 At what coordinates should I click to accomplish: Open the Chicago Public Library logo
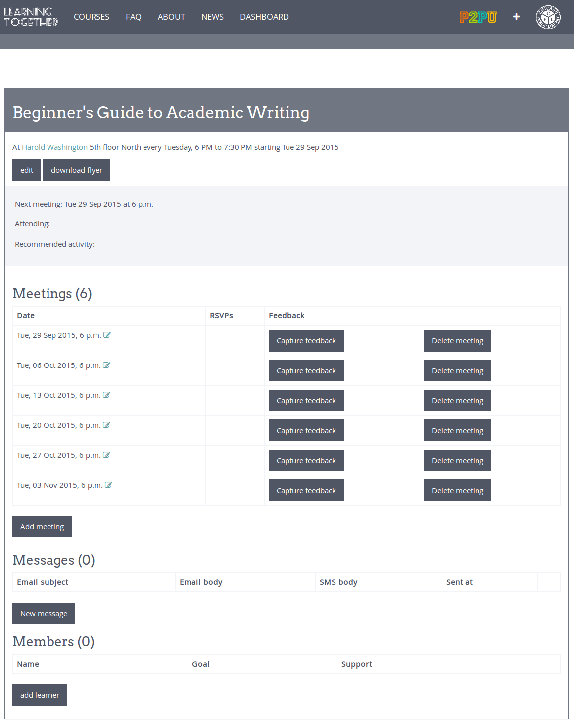(548, 17)
